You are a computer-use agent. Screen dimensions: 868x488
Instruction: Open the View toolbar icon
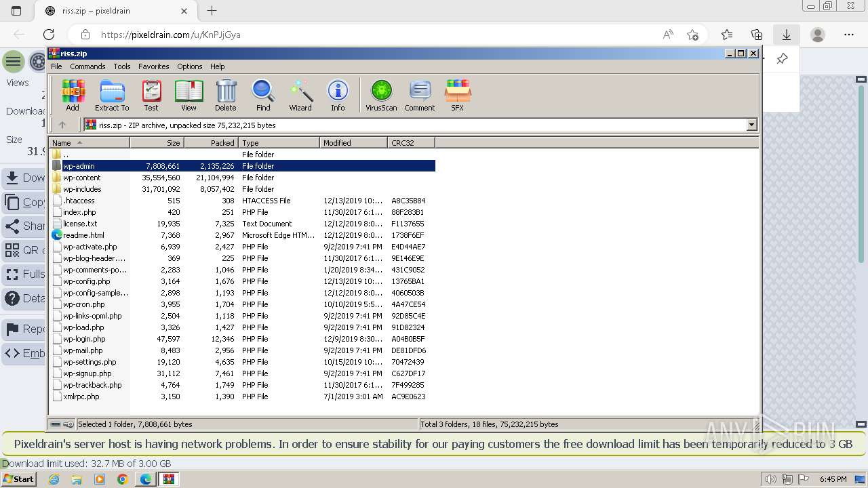[189, 95]
